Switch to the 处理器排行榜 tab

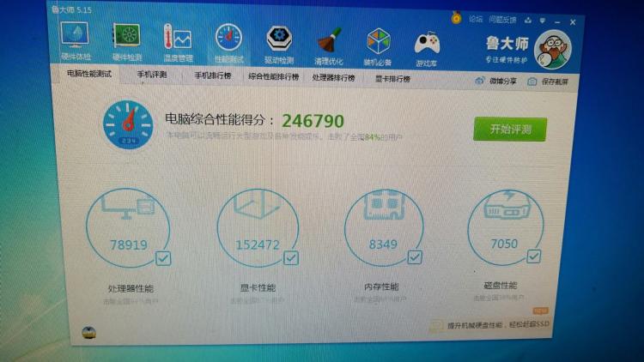click(x=333, y=77)
